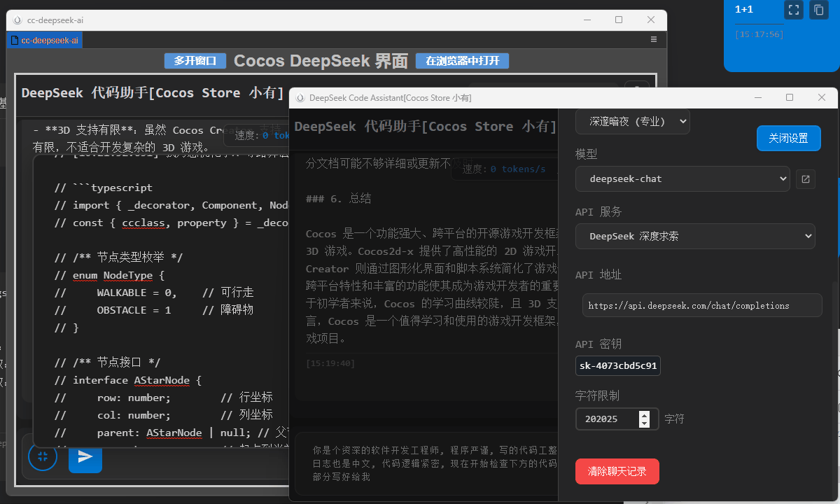Focus the API 地址 URL field
Viewport: 840px width, 504px height.
tap(702, 306)
